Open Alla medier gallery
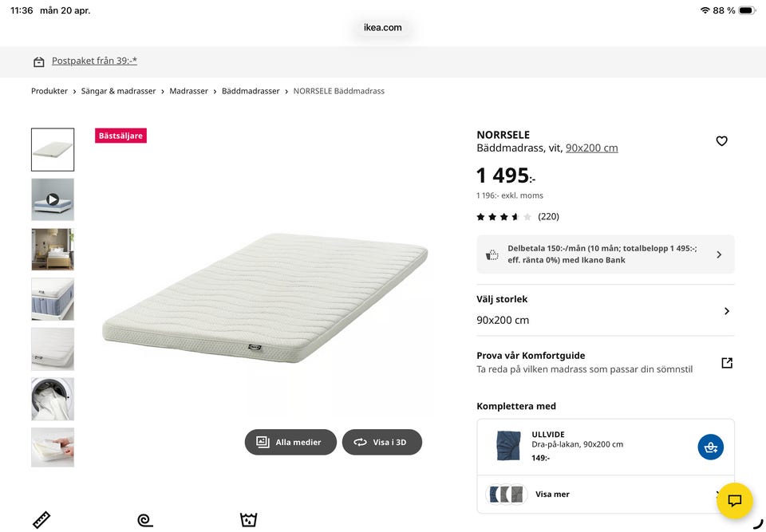 pos(290,442)
